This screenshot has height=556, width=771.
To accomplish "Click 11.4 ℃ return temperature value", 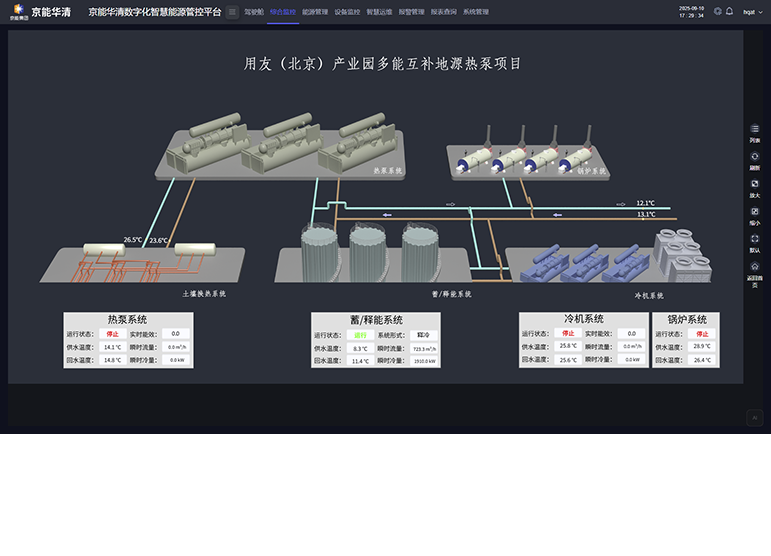I will pos(360,361).
